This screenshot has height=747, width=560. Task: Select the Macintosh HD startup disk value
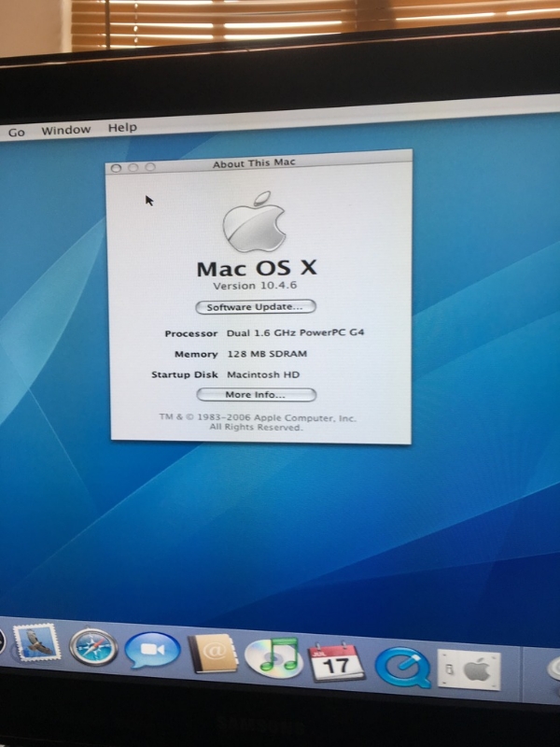(263, 375)
